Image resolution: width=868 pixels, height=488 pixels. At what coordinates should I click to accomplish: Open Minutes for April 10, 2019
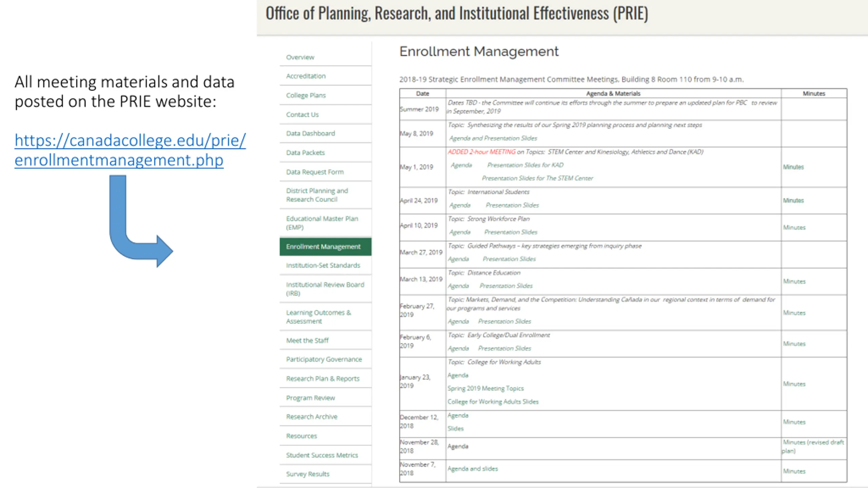point(794,228)
